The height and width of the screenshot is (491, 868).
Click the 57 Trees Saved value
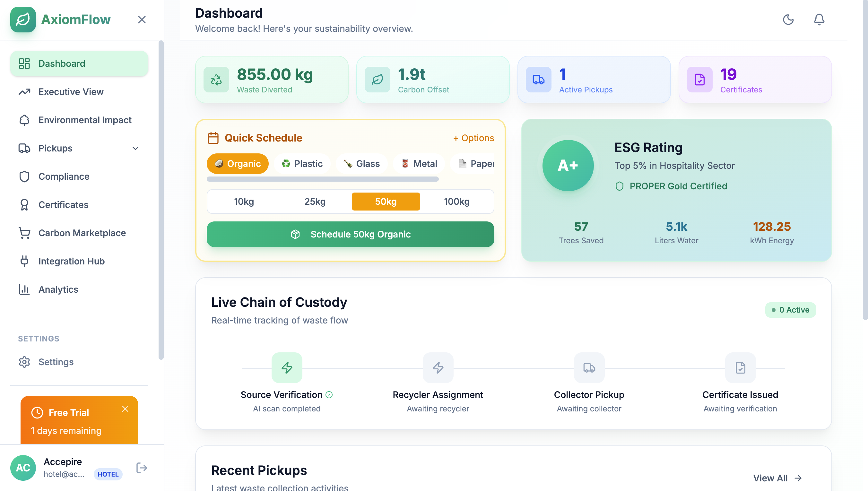tap(581, 227)
